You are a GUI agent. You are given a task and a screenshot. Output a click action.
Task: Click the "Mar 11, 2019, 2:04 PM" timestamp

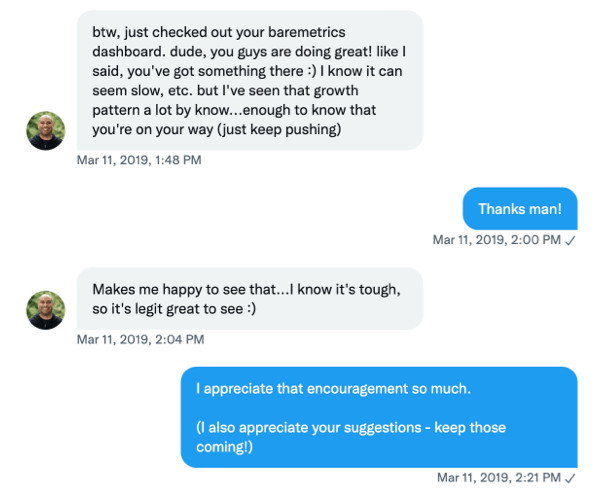pos(140,339)
